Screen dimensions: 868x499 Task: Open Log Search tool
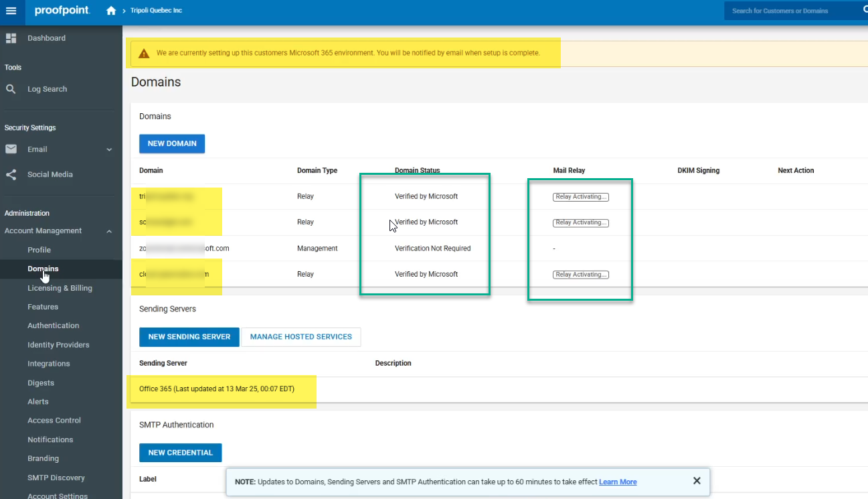(47, 89)
